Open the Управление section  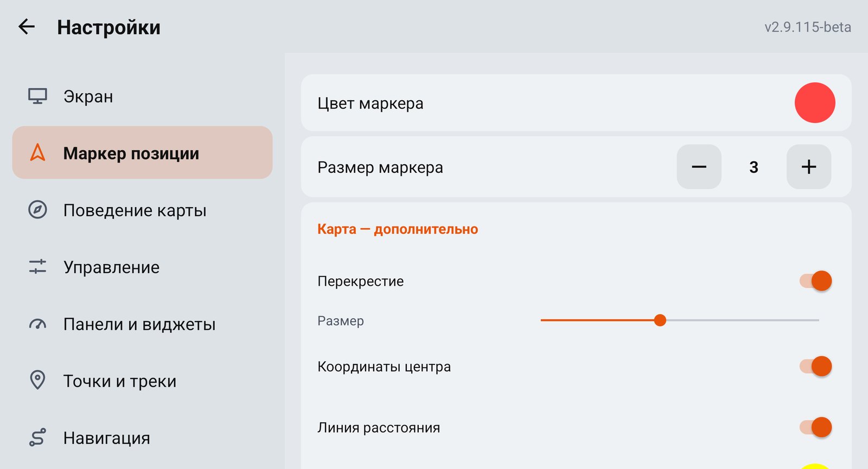tap(142, 267)
